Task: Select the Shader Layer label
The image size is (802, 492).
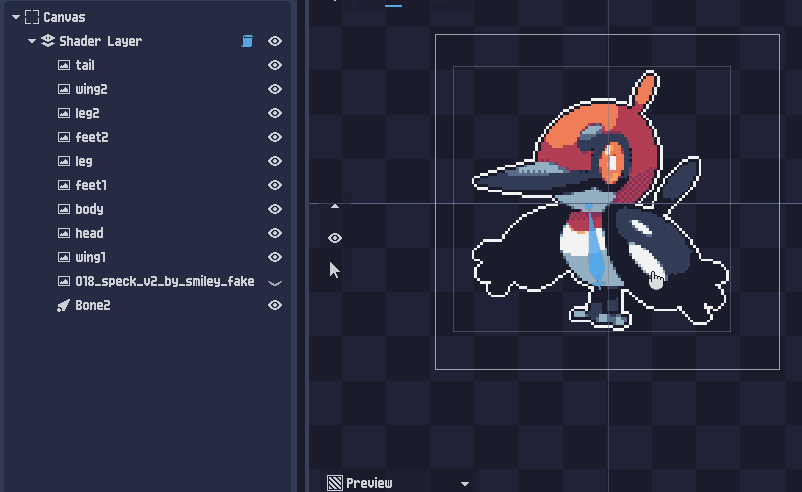Action: [100, 41]
